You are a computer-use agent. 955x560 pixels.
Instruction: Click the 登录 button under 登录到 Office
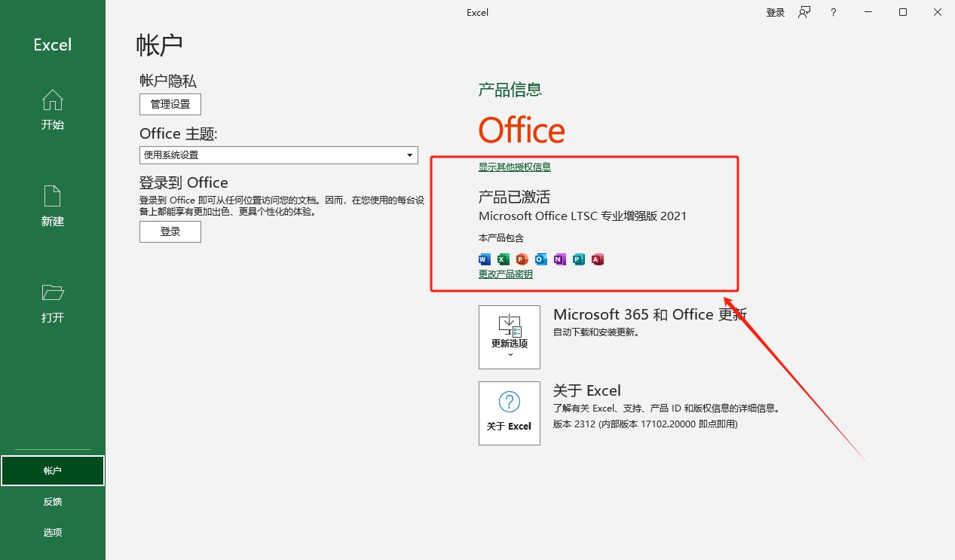coord(170,231)
